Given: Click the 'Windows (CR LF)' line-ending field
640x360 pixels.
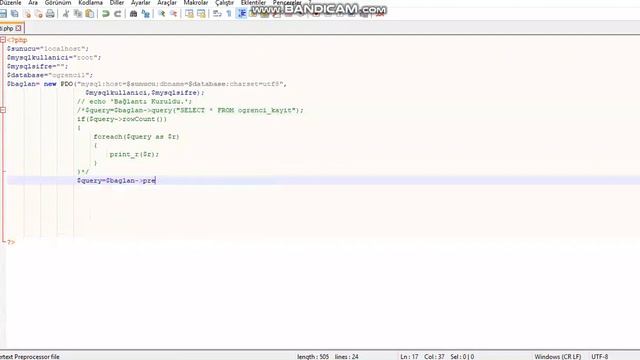Looking at the screenshot, I should click(558, 357).
